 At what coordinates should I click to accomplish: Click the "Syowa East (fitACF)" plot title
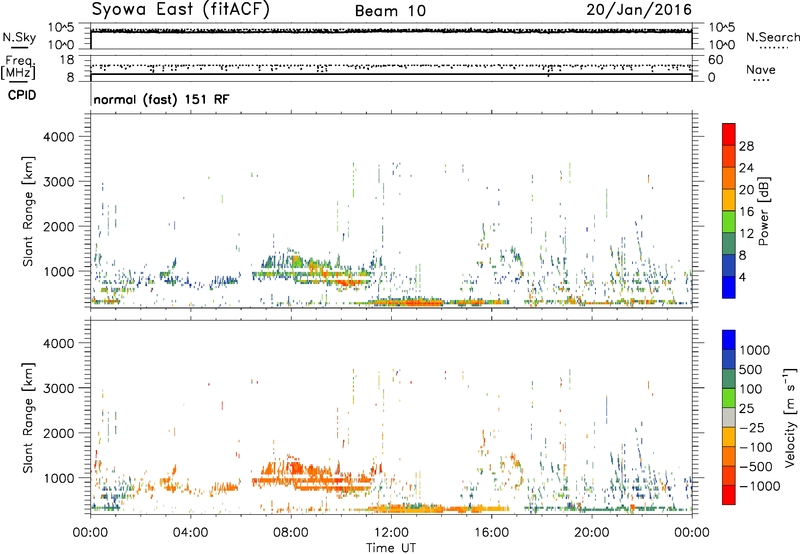click(x=180, y=10)
